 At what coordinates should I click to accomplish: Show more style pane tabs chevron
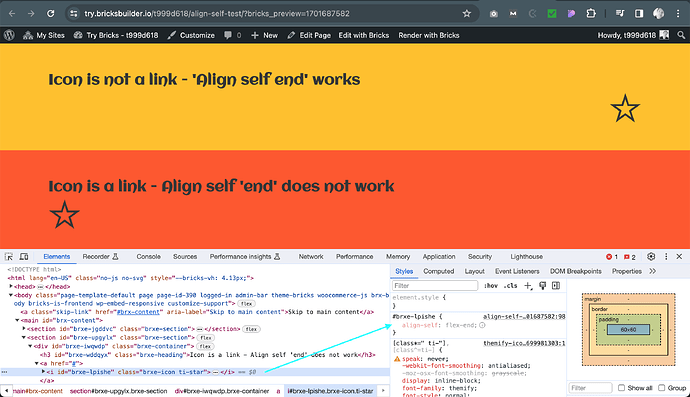[x=653, y=271]
